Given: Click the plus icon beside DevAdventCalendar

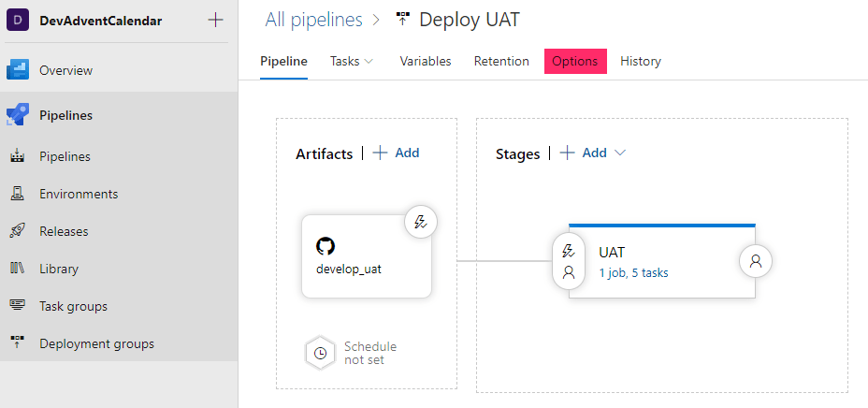Looking at the screenshot, I should 215,20.
